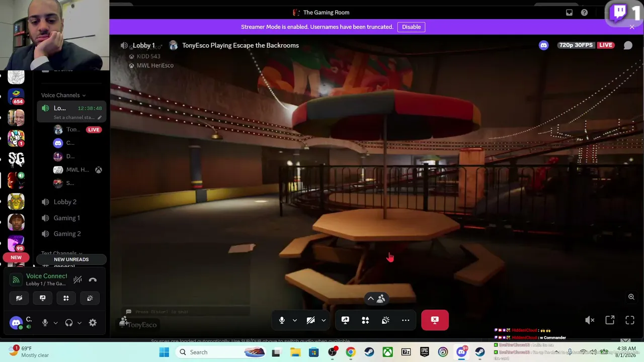Open activities launcher in call bar
The image size is (644, 362).
(x=365, y=320)
